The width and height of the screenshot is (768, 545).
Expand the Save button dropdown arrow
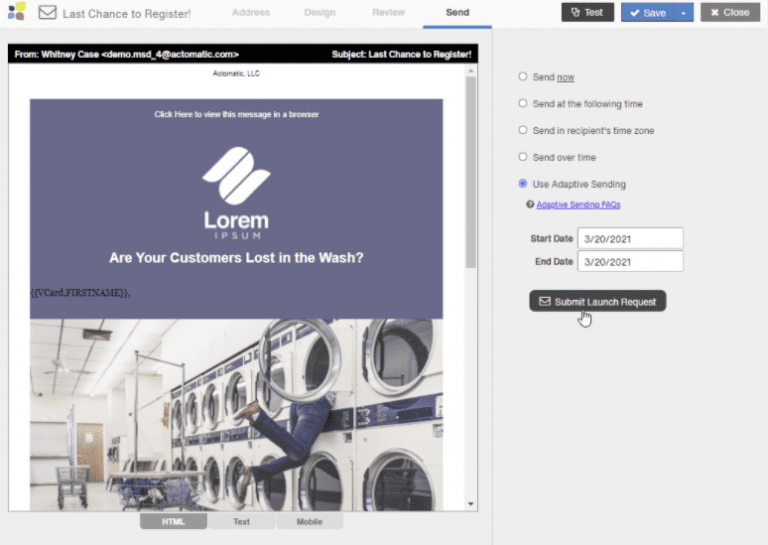(684, 13)
